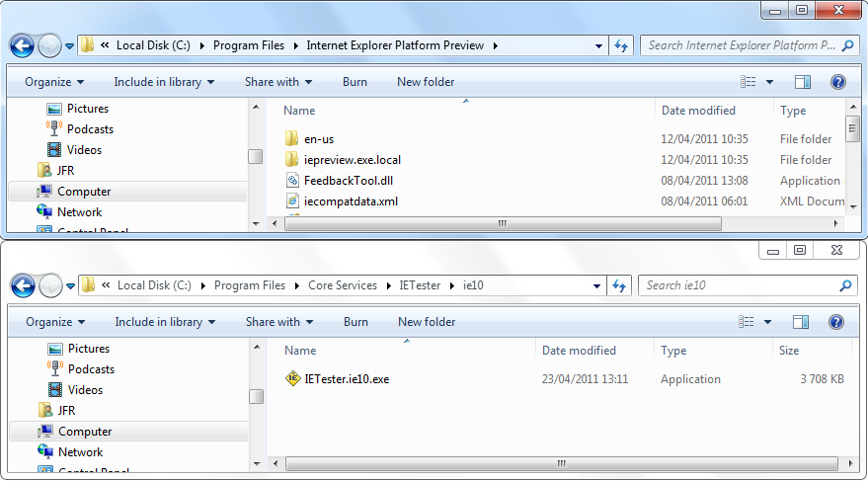This screenshot has height=481, width=868.
Task: Open Include in library menu, top window
Action: [164, 82]
